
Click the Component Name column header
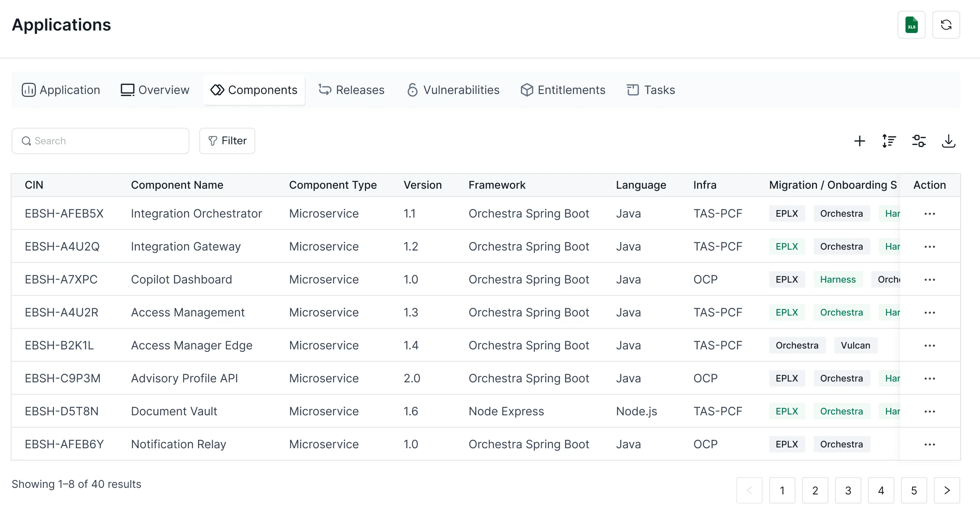pyautogui.click(x=177, y=185)
